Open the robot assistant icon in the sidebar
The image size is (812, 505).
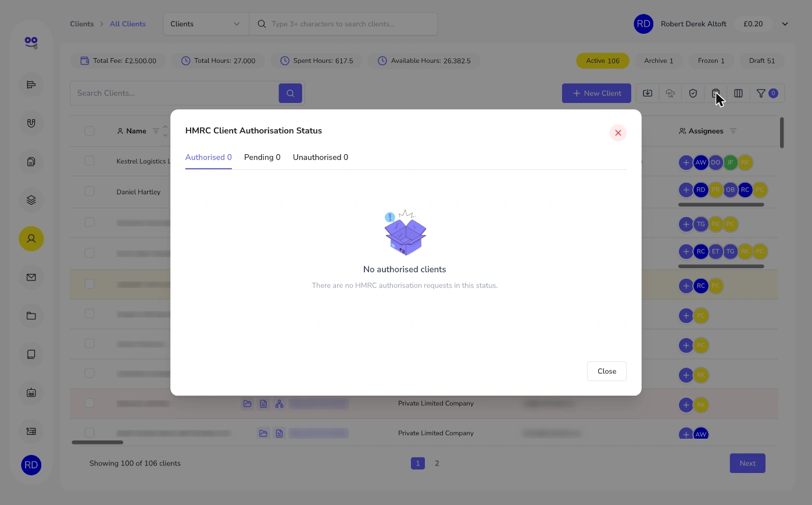click(31, 393)
